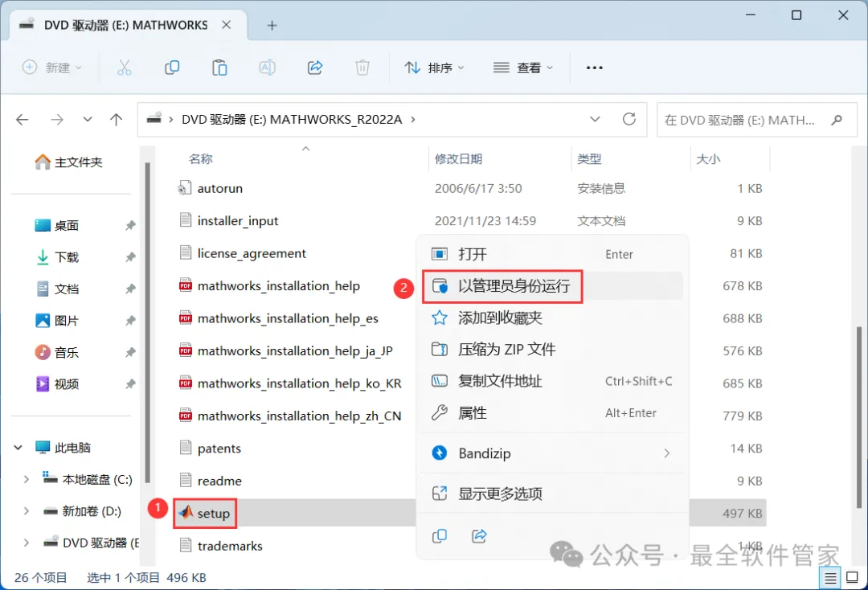Open 下载 downloads in sidebar
This screenshot has width=868, height=590.
point(57,257)
